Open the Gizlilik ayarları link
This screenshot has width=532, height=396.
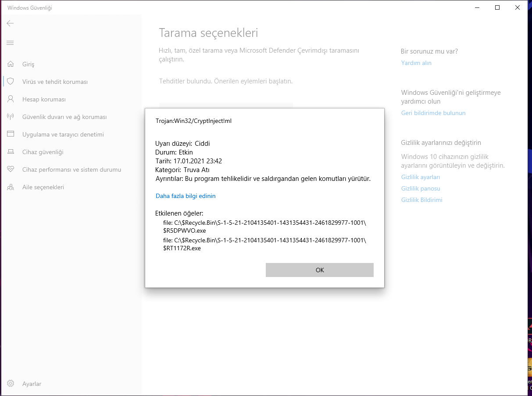(421, 177)
